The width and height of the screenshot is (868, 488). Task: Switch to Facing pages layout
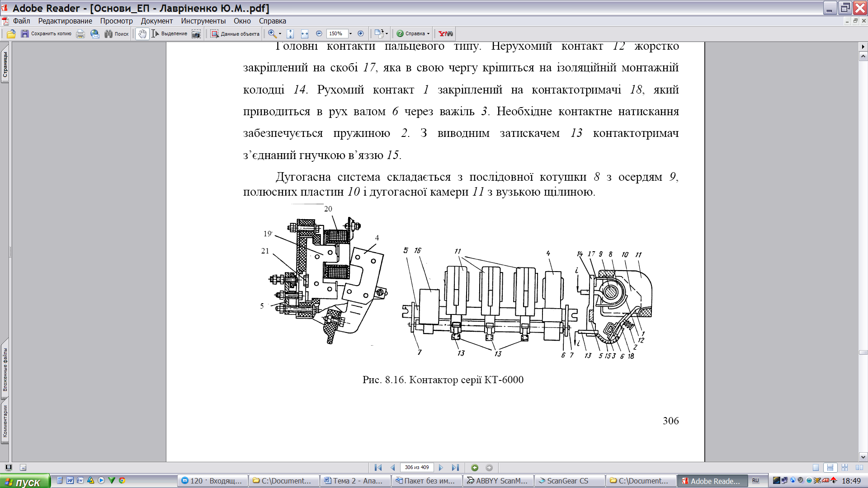pos(859,468)
